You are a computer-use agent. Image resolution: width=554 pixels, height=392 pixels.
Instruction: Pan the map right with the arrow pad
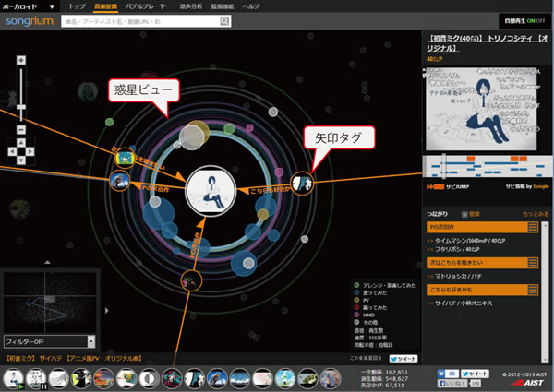click(x=30, y=151)
